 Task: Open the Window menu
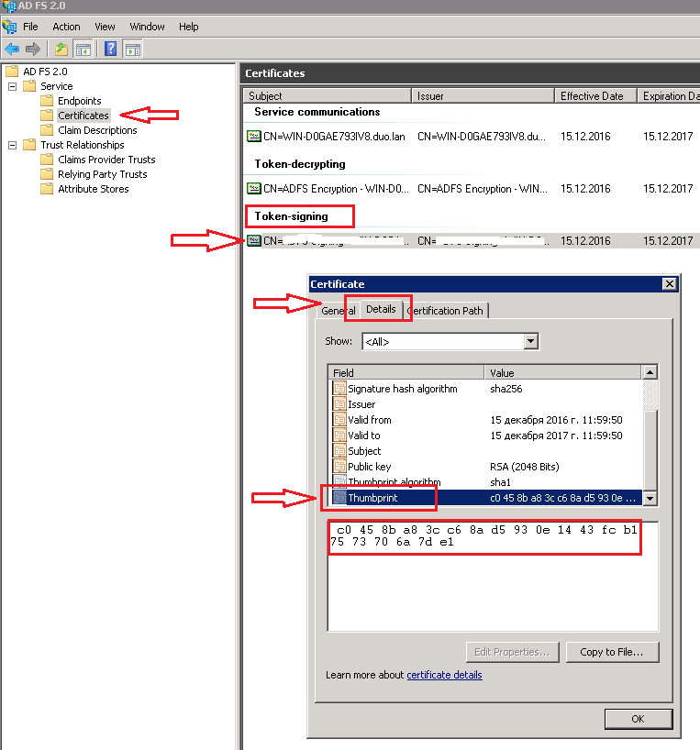pyautogui.click(x=148, y=27)
